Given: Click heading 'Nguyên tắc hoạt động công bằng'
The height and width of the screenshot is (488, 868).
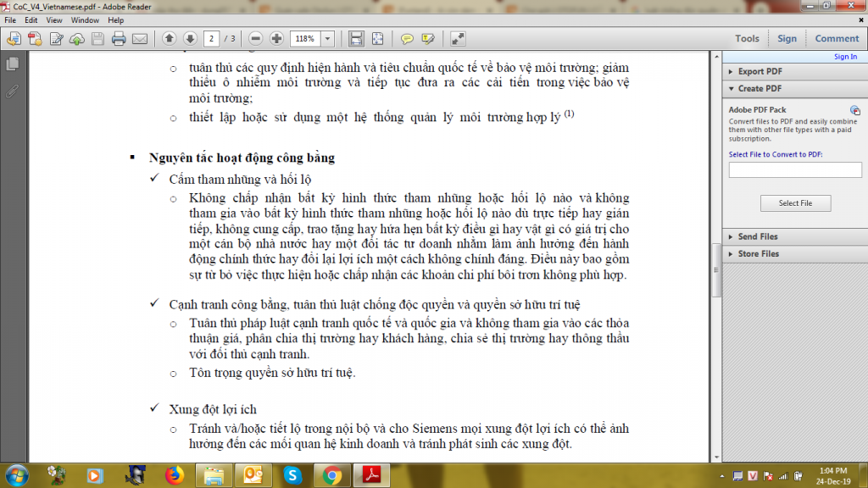Looking at the screenshot, I should (242, 158).
